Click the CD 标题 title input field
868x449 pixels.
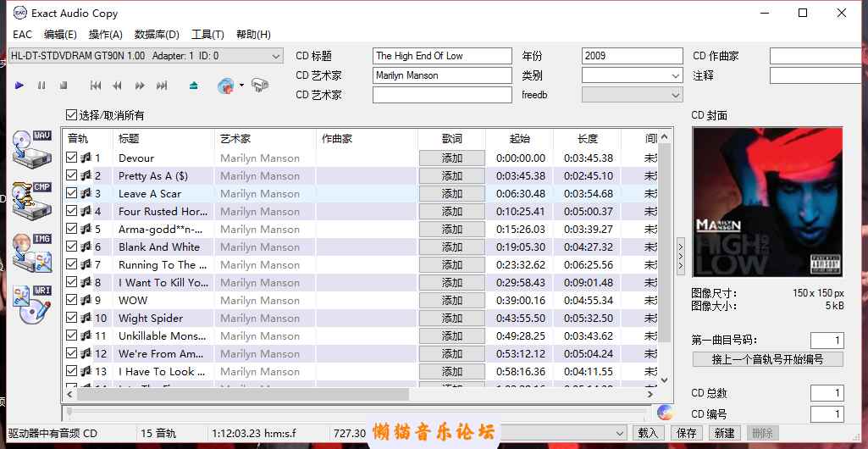(x=442, y=56)
